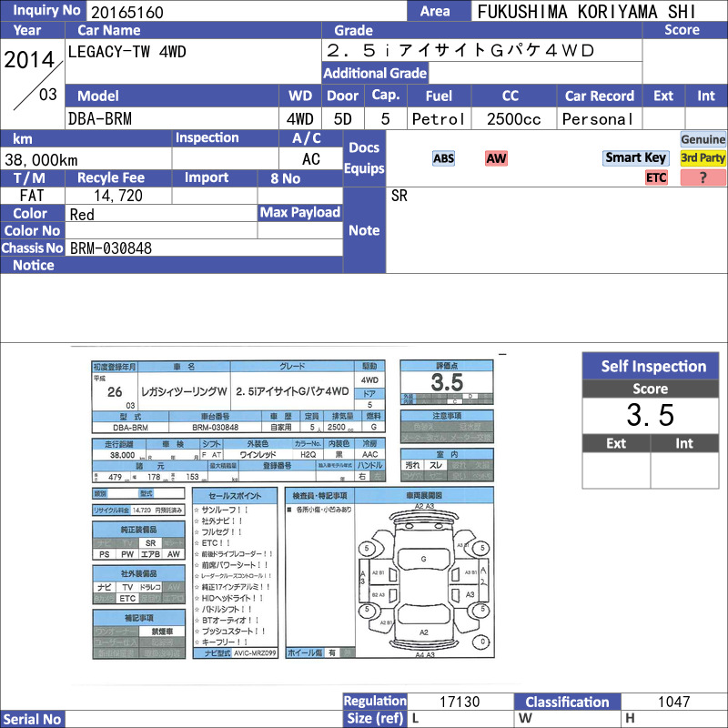
Task: Click the Japanese grade text 2.5i
Action: (x=460, y=50)
